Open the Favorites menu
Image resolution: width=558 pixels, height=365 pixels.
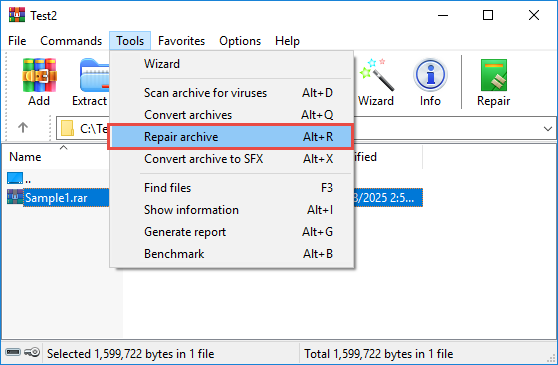[x=181, y=41]
